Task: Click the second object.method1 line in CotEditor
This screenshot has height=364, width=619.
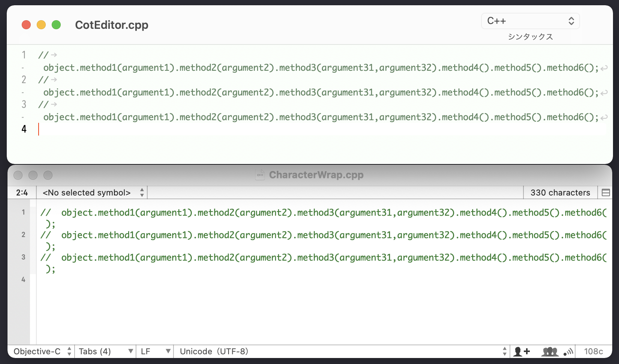Action: coord(321,92)
